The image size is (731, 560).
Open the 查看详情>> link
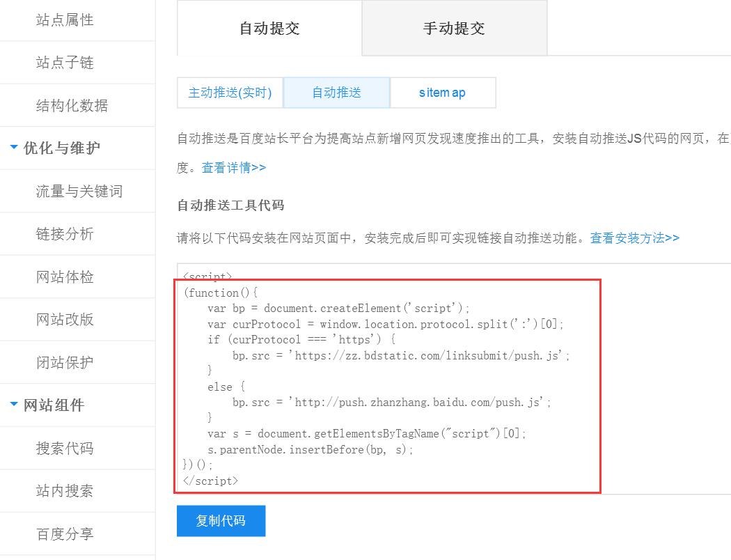233,167
